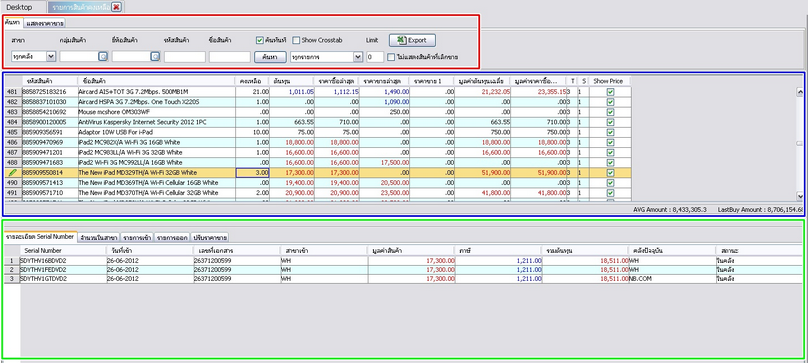
Task: Toggle Show Price for Aircard AIS+TOT row
Action: 610,91
